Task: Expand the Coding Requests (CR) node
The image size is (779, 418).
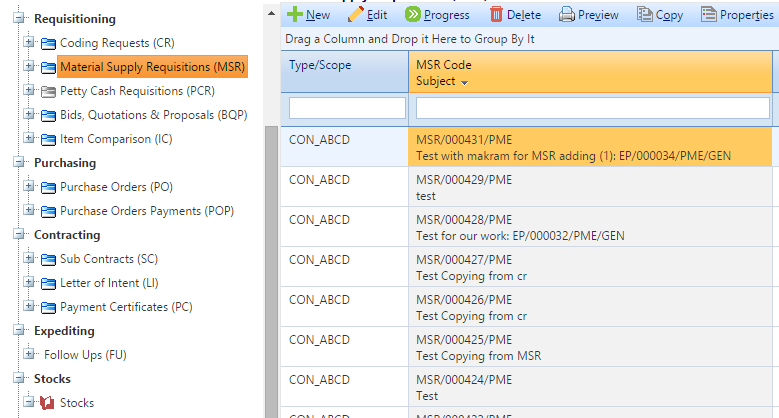Action: click(x=29, y=42)
